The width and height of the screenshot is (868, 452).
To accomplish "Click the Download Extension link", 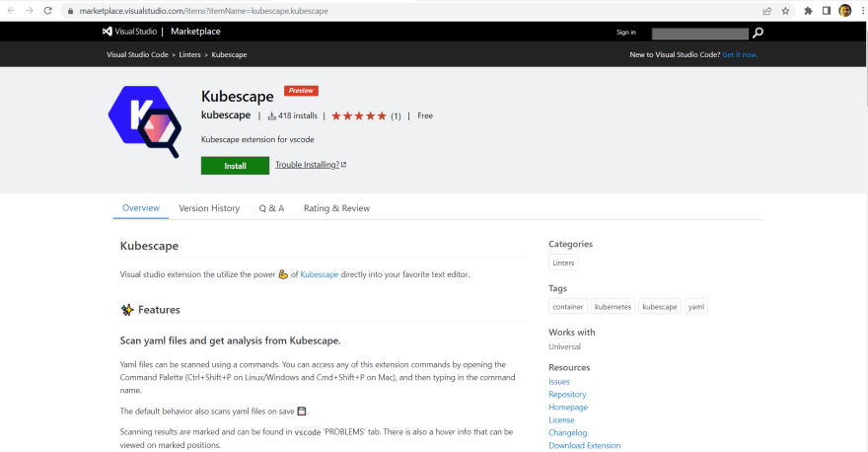I will click(x=585, y=445).
